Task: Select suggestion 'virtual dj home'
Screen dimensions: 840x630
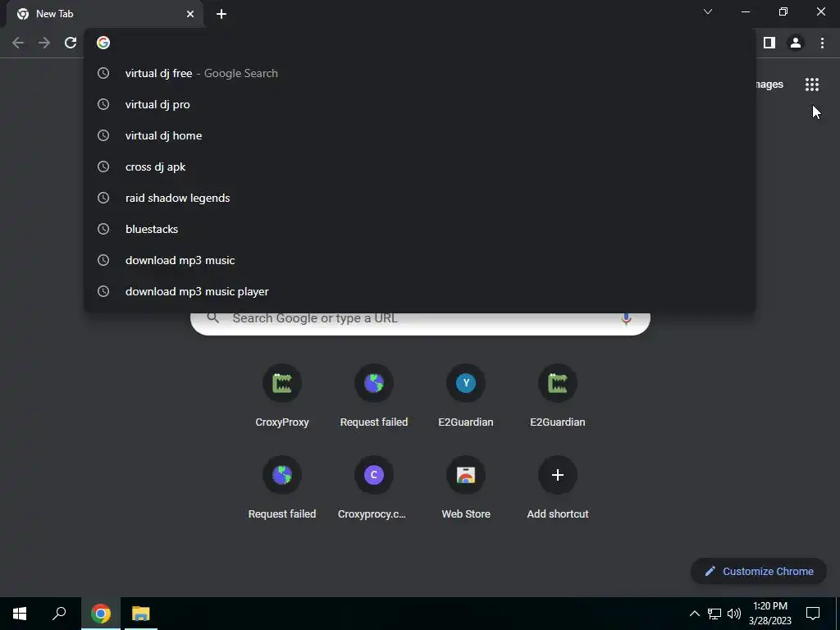Action: [420, 135]
